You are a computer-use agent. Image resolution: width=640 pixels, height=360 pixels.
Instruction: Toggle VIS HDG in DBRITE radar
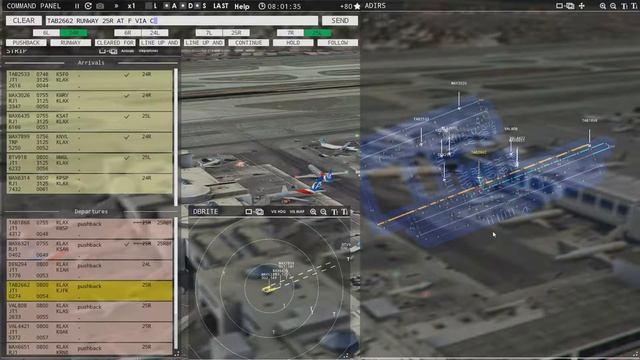(x=278, y=212)
